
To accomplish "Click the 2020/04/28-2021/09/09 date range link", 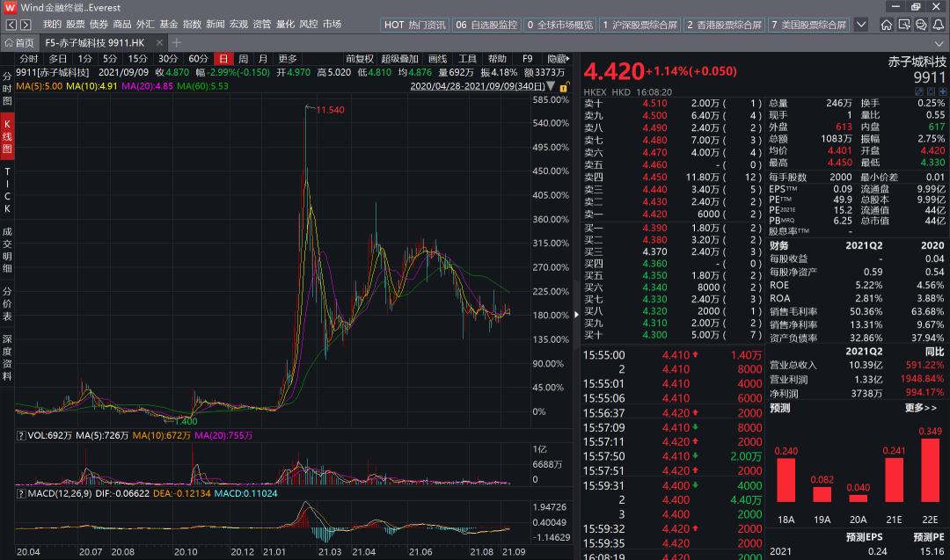I will (x=478, y=86).
